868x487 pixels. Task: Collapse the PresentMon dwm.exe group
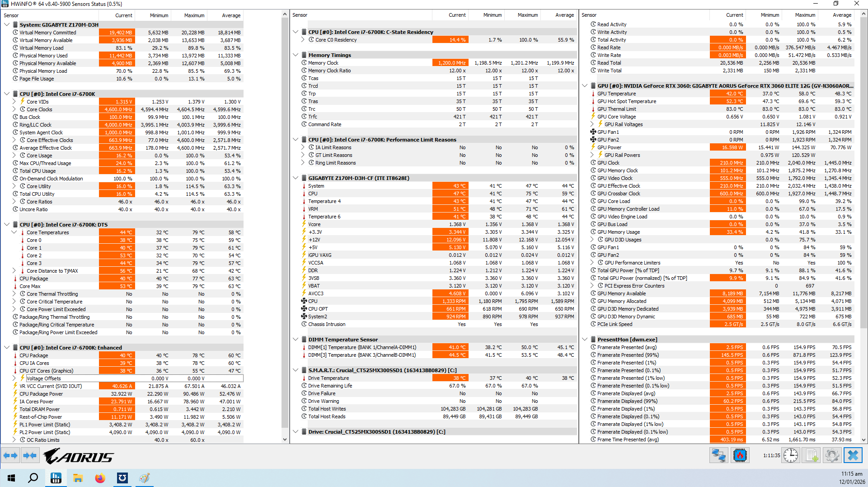(x=585, y=340)
